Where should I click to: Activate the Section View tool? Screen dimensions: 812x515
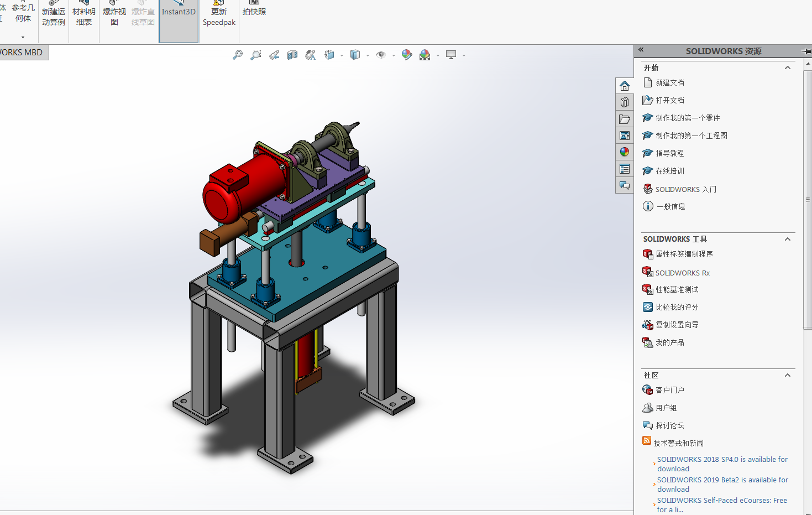pyautogui.click(x=292, y=55)
